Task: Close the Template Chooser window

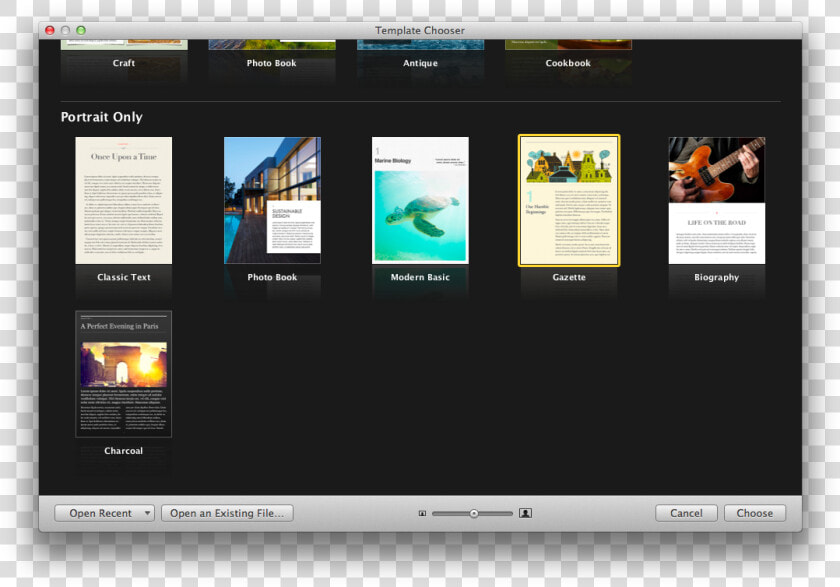Action: point(50,31)
